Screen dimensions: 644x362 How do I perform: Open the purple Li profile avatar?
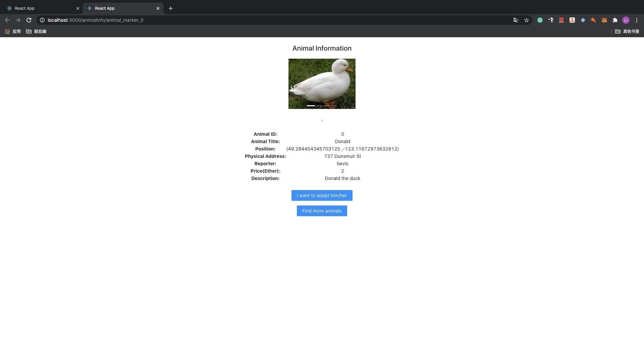click(x=626, y=20)
